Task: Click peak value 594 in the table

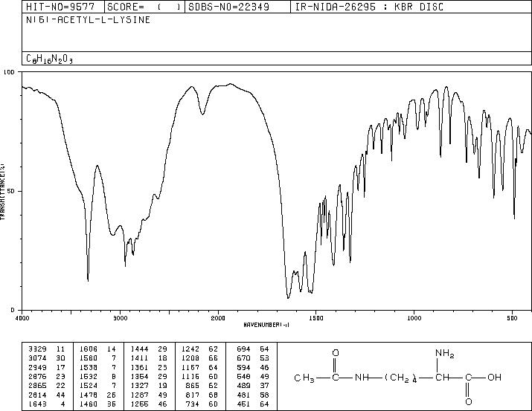Action: [243, 367]
